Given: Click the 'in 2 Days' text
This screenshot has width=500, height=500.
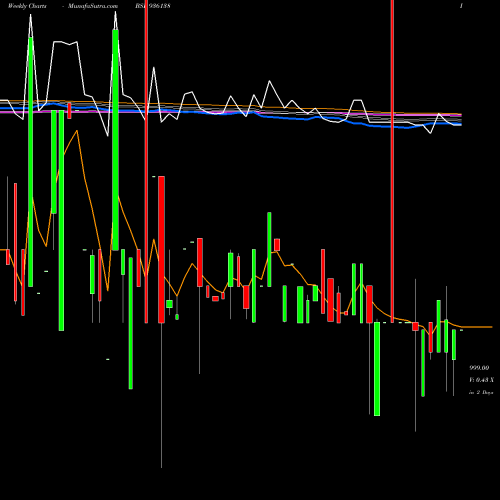Looking at the screenshot, I should pyautogui.click(x=481, y=393).
